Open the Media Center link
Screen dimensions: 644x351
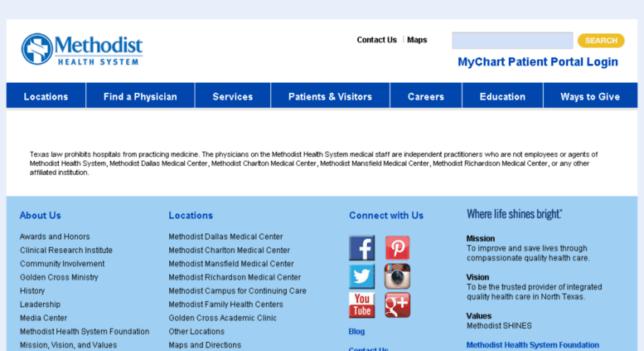click(x=43, y=318)
